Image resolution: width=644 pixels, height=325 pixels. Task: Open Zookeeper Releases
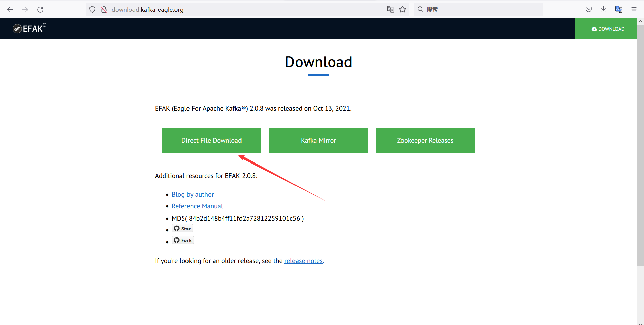[x=425, y=140]
